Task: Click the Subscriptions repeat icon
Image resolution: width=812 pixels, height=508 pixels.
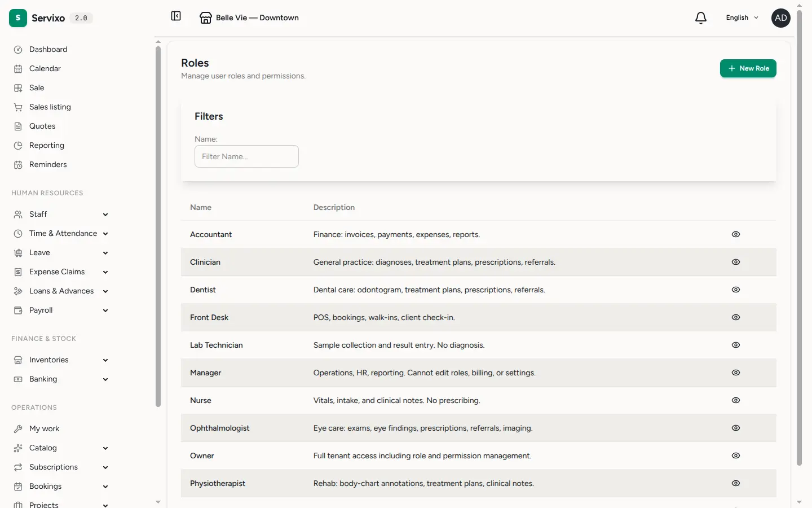Action: point(18,467)
